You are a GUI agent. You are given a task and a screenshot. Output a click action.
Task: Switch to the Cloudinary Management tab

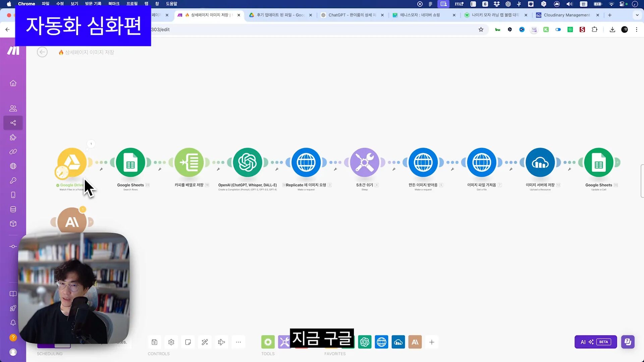coord(567,15)
